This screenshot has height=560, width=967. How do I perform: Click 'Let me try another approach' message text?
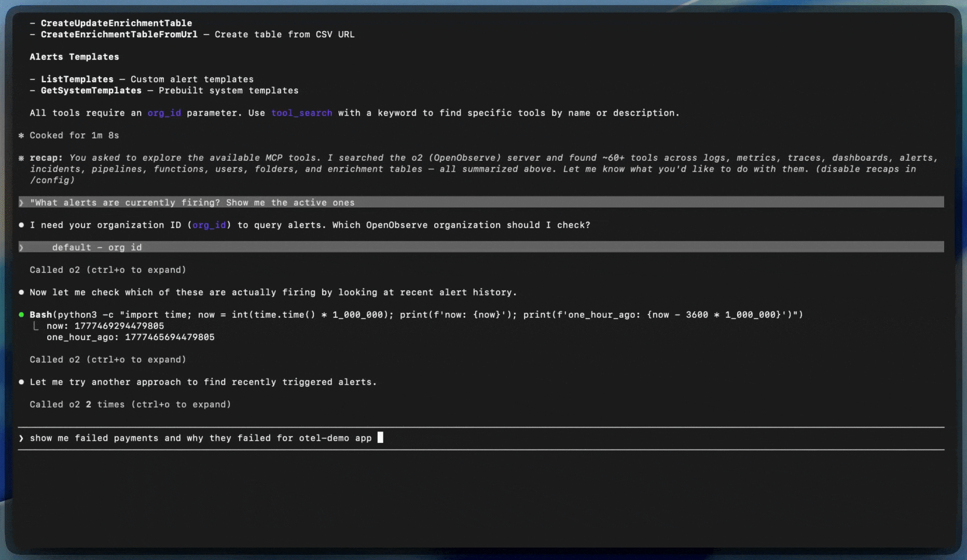click(x=203, y=382)
